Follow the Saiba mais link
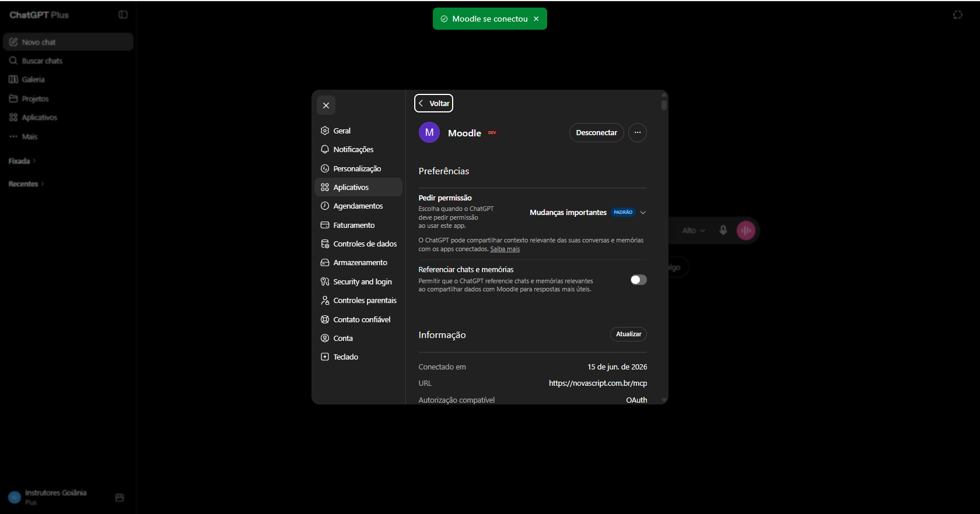The height and width of the screenshot is (514, 980). [505, 249]
